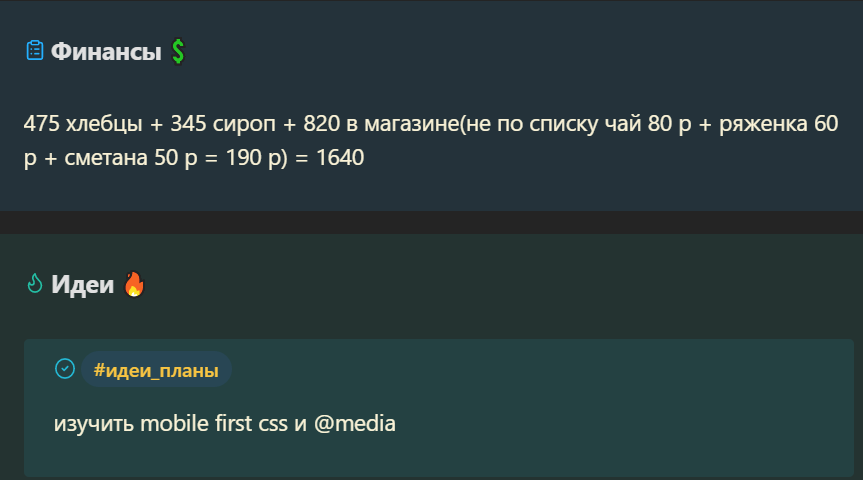Toggle the circled checkmark next to #идеи_планы
The image size is (863, 480).
pos(65,368)
